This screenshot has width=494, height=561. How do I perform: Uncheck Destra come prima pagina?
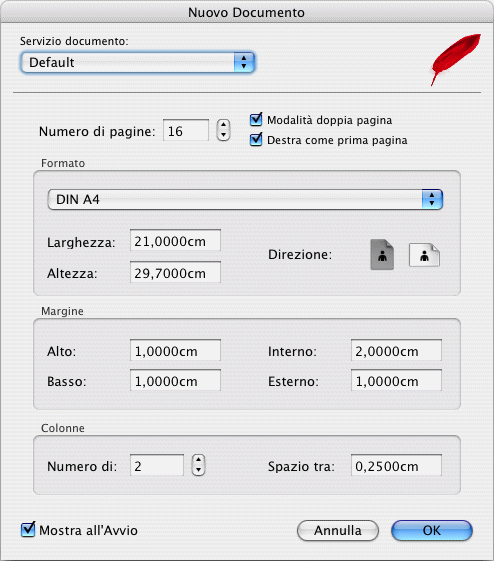256,140
